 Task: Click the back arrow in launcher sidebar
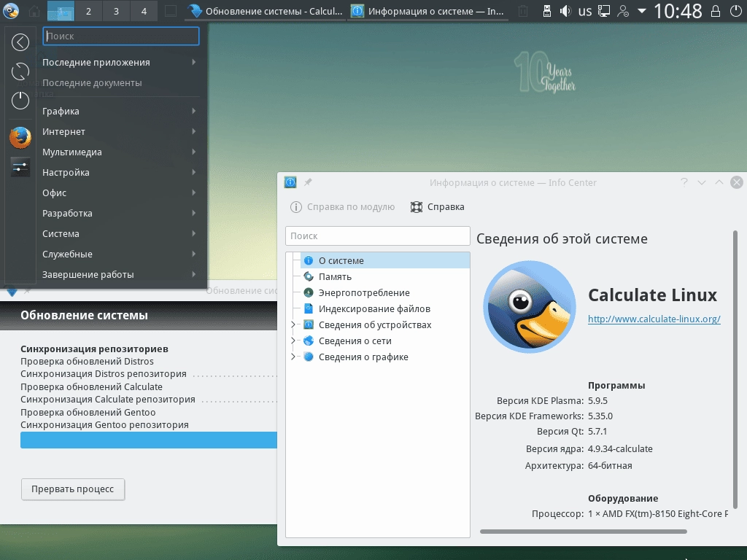20,42
